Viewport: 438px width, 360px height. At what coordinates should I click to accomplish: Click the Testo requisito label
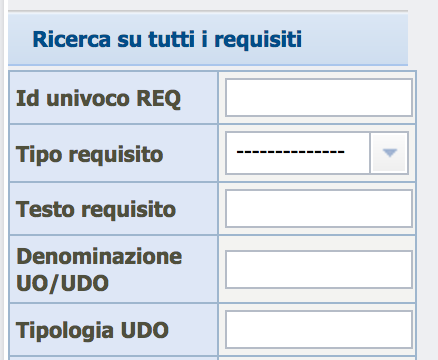[96, 210]
